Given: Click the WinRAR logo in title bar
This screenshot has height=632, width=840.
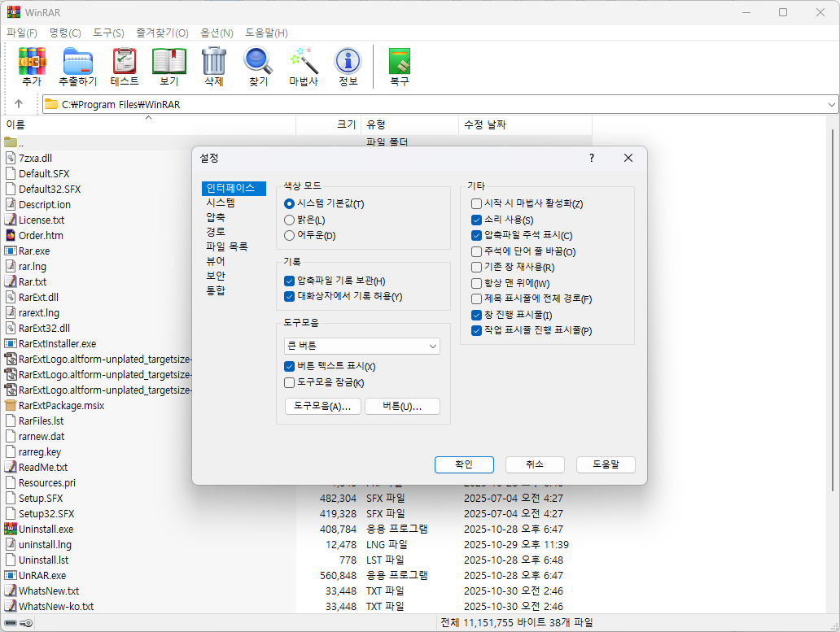Looking at the screenshot, I should [13, 11].
